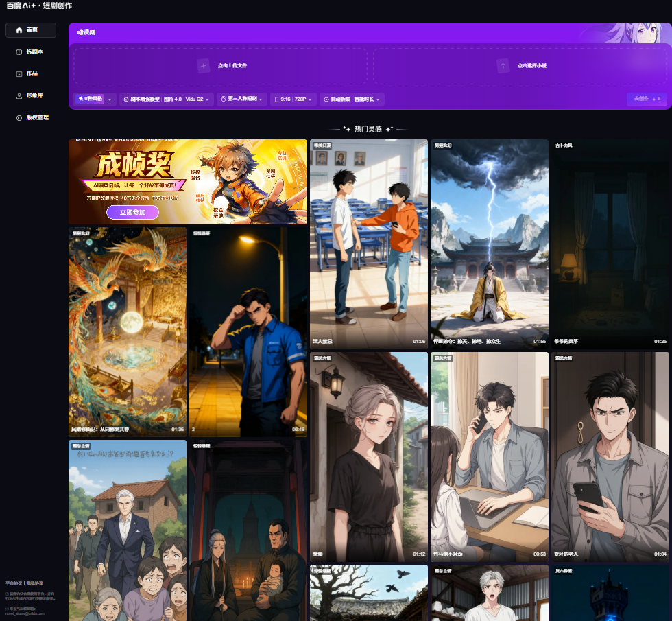
Task: Click the 首页 home icon in sidebar
Action: [x=19, y=30]
